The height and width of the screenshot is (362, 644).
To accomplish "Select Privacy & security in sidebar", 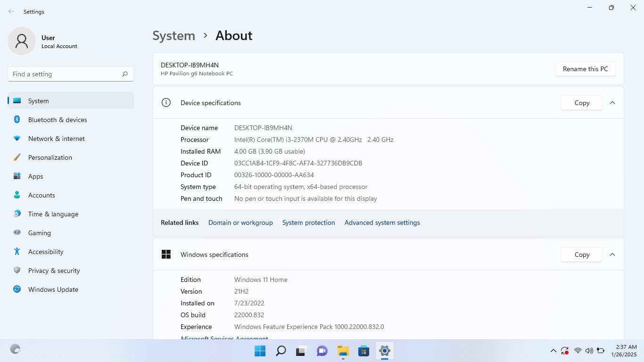I will point(71,271).
